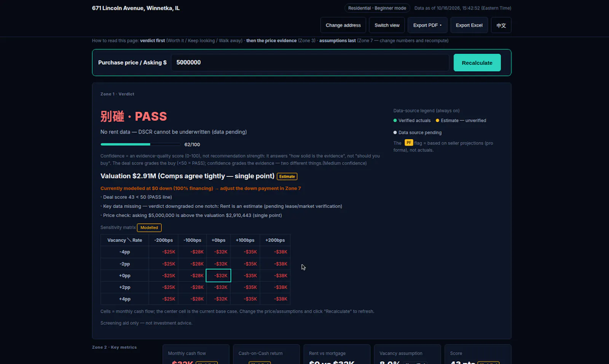Click the -$25K cell in the -4pp row
609x364 pixels.
tap(163, 252)
